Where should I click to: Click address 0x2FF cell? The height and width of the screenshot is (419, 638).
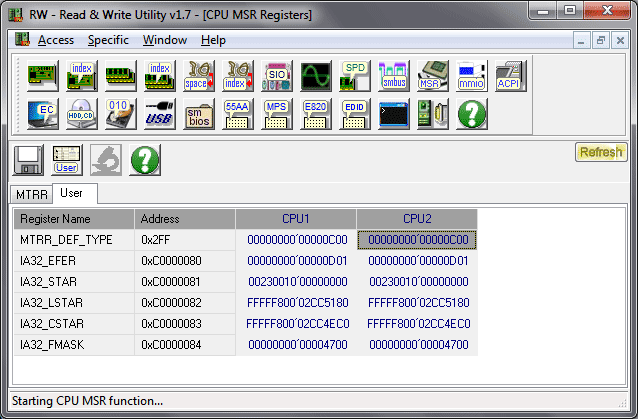[185, 240]
